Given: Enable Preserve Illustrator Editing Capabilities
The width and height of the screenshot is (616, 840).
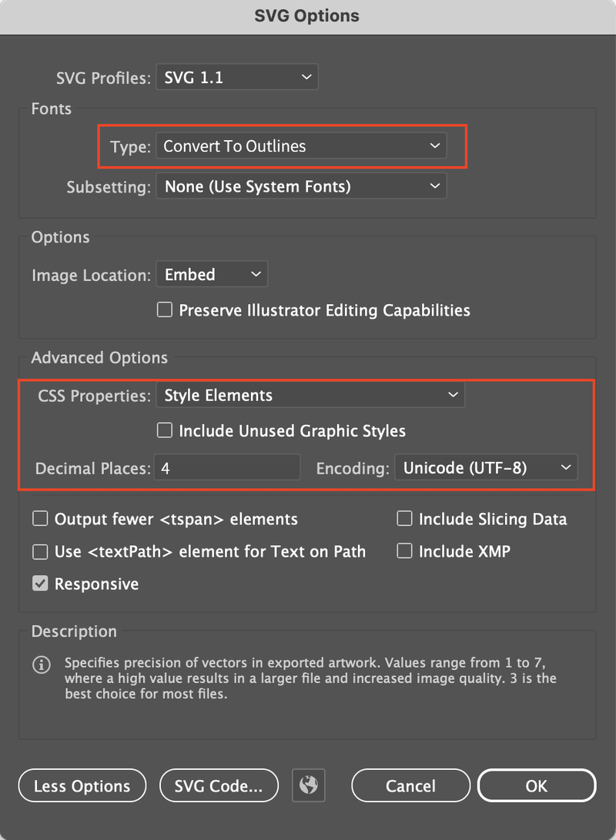Looking at the screenshot, I should (164, 310).
